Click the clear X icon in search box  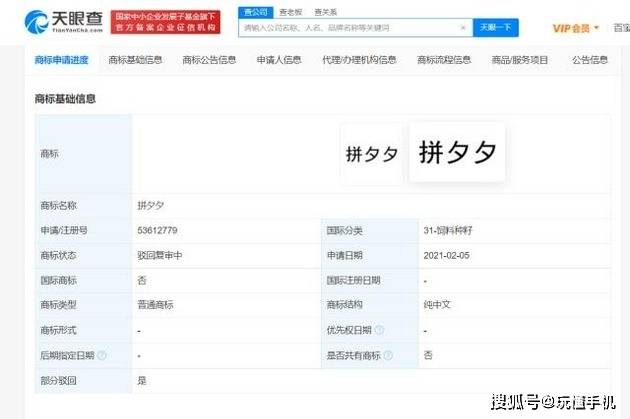click(x=463, y=28)
